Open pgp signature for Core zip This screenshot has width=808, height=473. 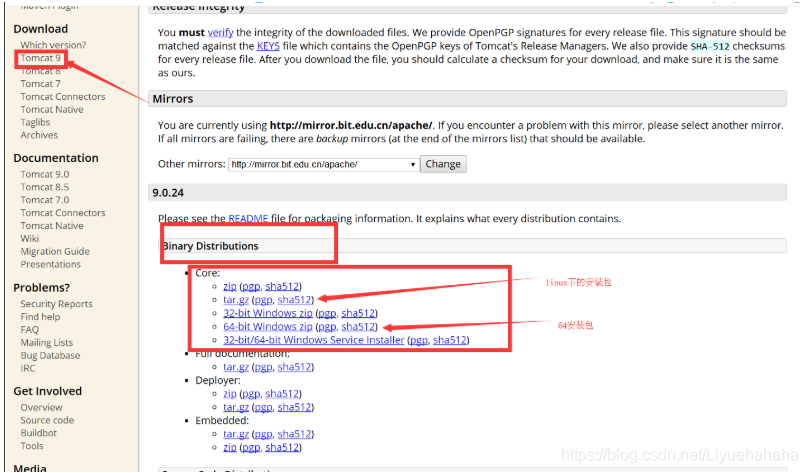[251, 286]
